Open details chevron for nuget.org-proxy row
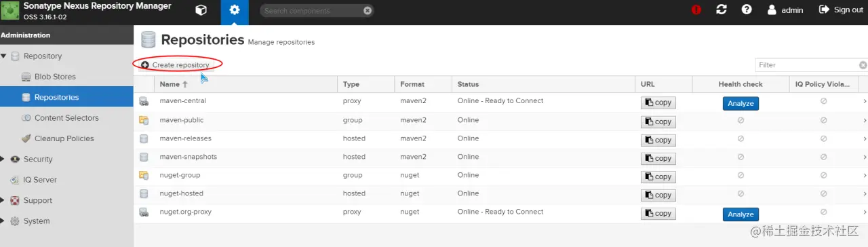 click(865, 212)
